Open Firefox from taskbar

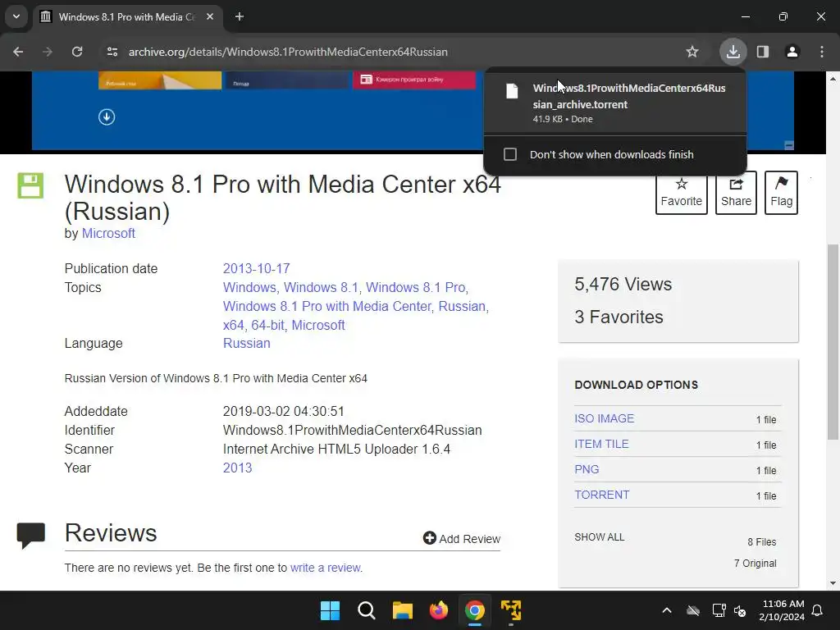click(438, 610)
